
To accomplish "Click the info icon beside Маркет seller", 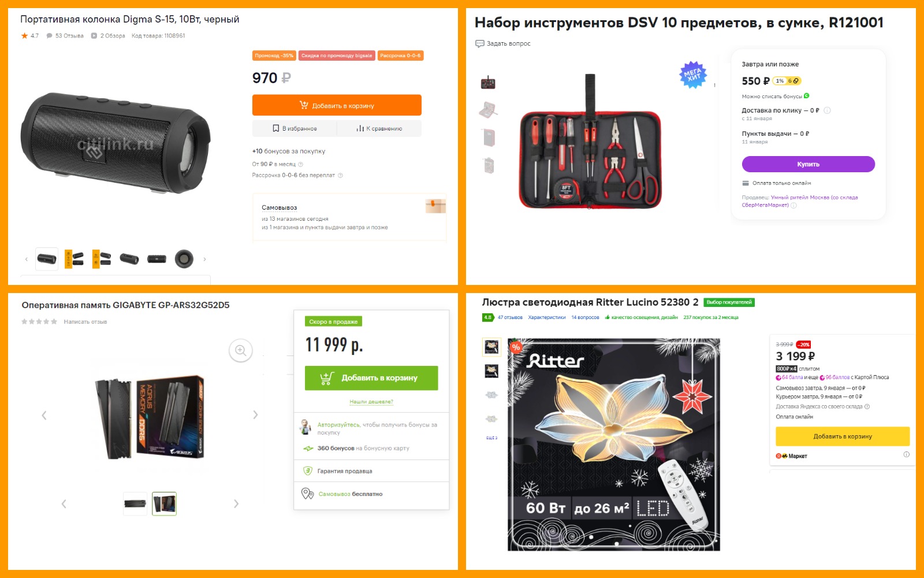I will (906, 454).
